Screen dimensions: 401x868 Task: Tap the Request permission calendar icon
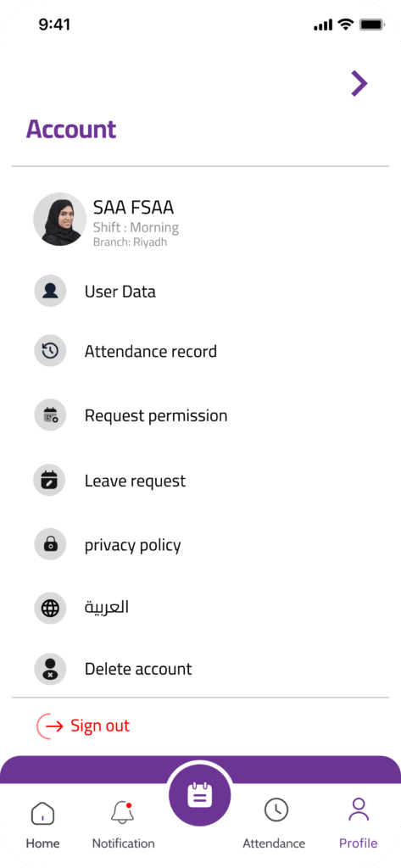pos(50,415)
